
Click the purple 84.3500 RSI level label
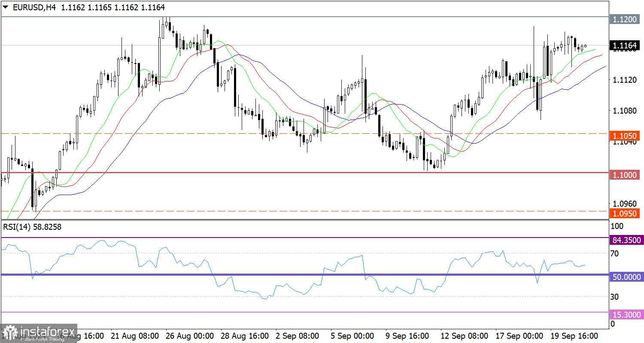pyautogui.click(x=626, y=241)
